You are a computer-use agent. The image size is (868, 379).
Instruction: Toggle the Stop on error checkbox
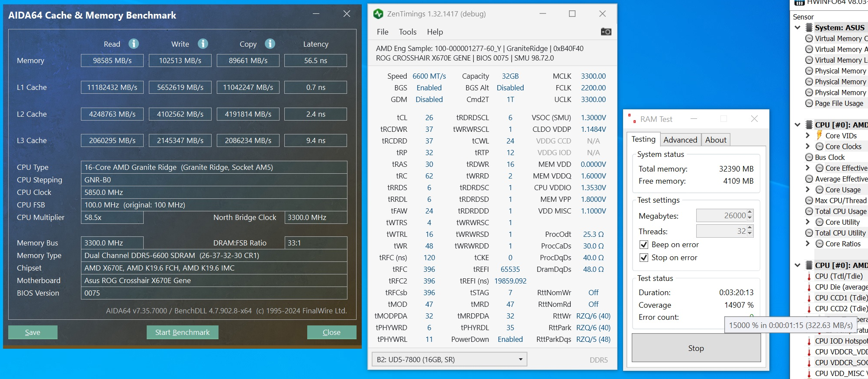point(644,258)
